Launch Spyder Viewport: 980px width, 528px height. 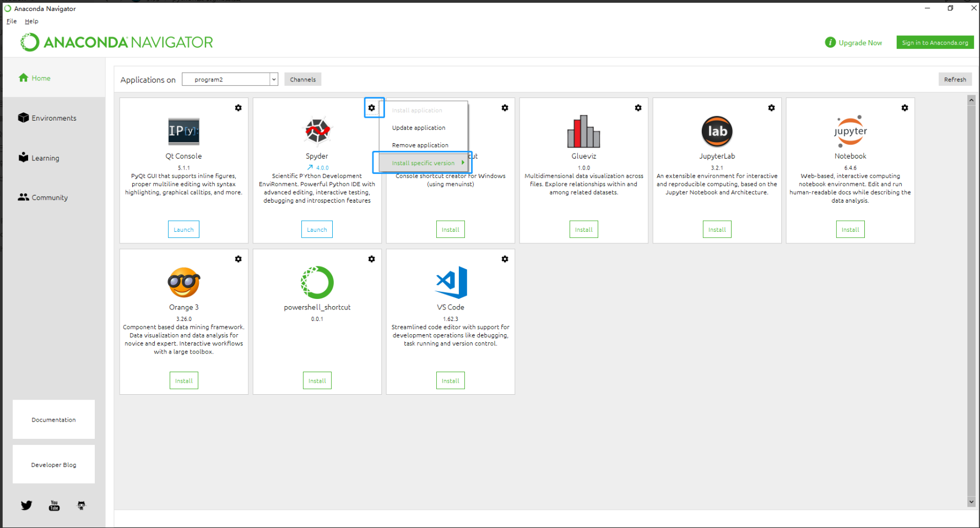(317, 230)
